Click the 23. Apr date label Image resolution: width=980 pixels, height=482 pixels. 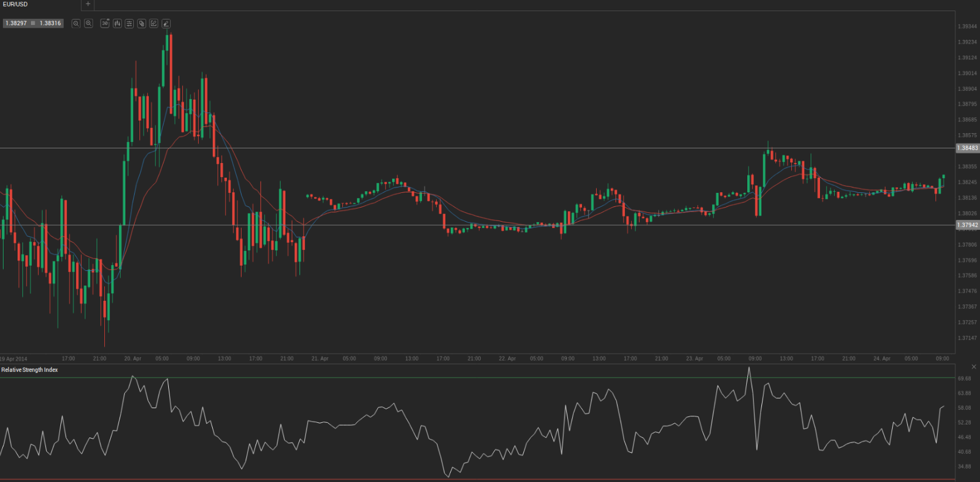pyautogui.click(x=695, y=358)
